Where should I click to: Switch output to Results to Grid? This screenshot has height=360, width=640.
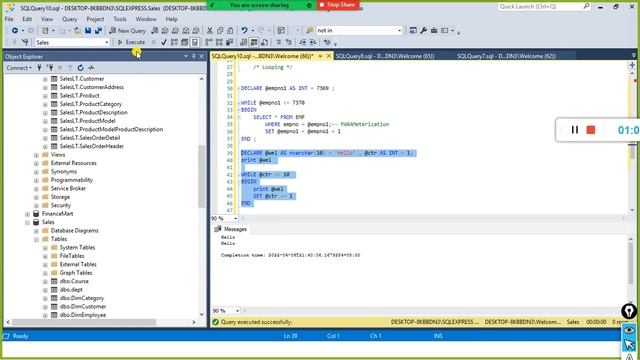(254, 42)
